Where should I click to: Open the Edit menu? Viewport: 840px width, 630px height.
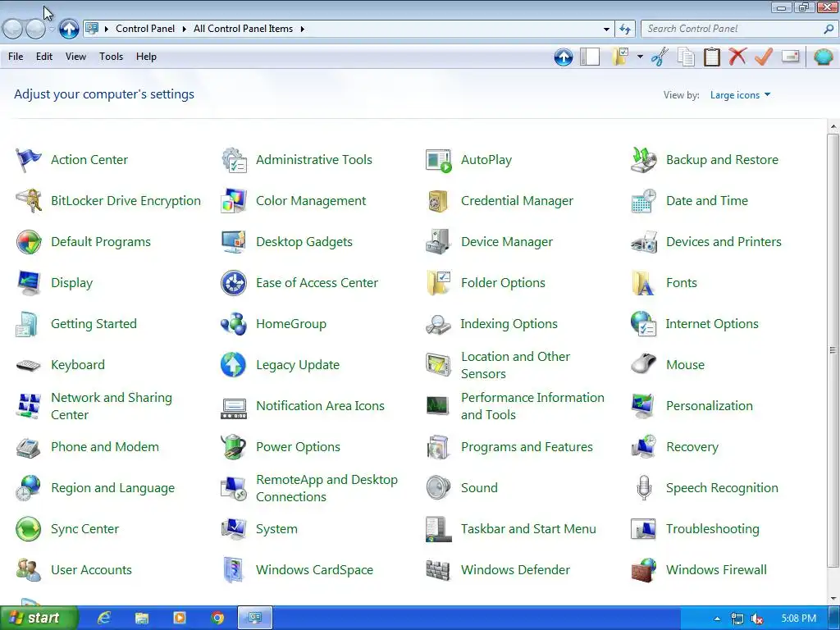[44, 57]
